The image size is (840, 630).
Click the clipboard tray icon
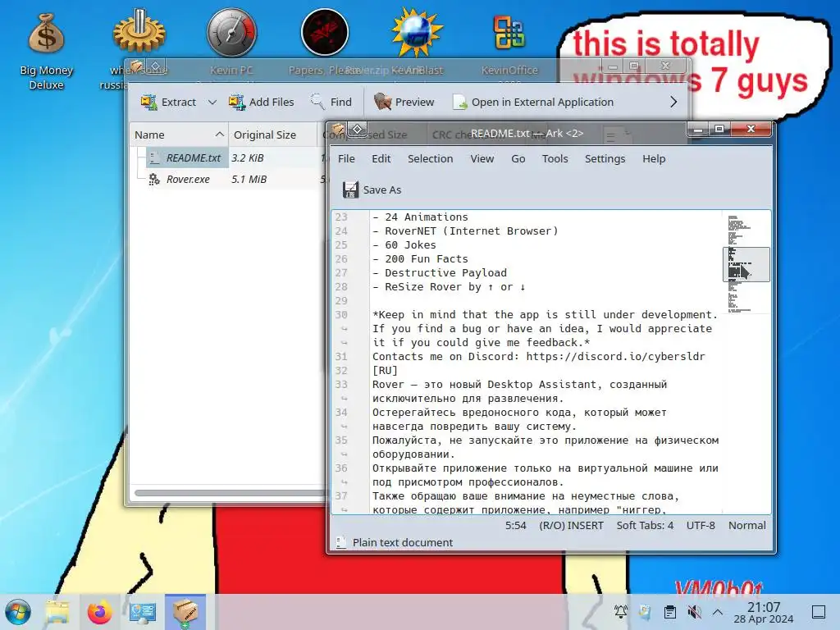tap(669, 612)
